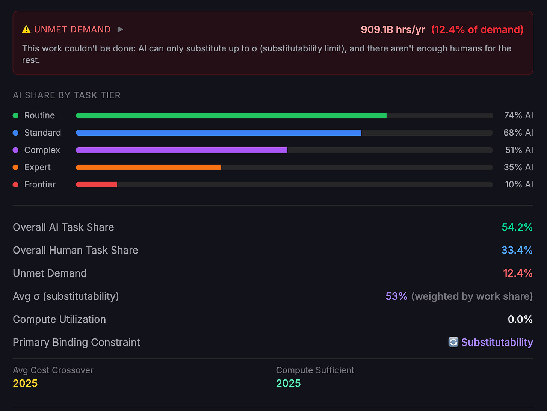The image size is (547, 411).
Task: Click the blue Standard tier dot
Action: [x=15, y=133]
